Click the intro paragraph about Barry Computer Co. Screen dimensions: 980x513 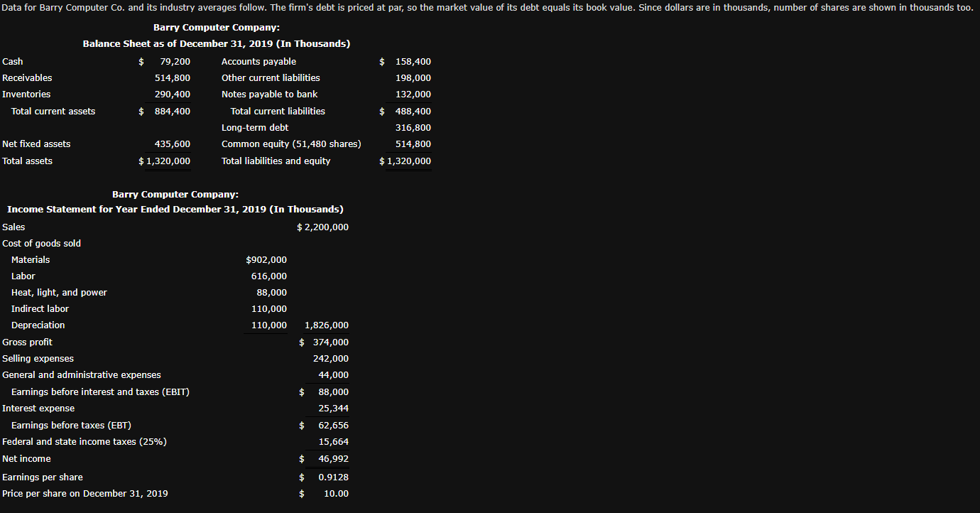pos(488,8)
